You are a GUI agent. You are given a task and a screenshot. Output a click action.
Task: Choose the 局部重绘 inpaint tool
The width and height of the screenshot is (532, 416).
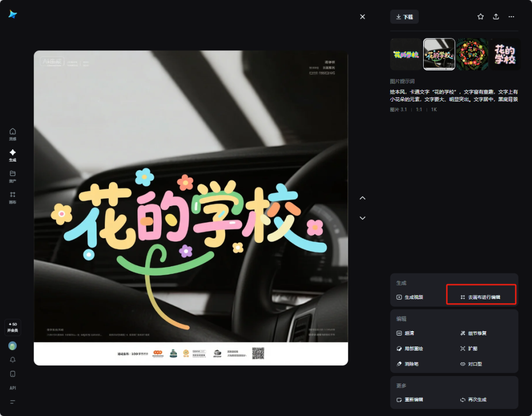[410, 348]
